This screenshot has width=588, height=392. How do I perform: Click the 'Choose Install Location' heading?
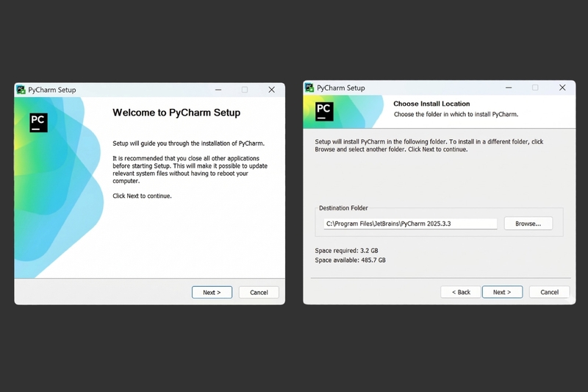[x=431, y=104]
